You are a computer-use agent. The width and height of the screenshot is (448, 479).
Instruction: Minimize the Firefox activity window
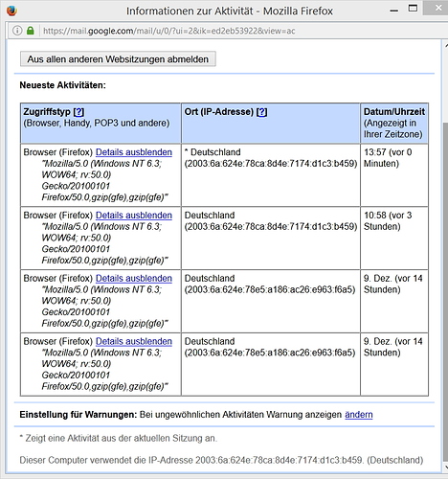394,11
